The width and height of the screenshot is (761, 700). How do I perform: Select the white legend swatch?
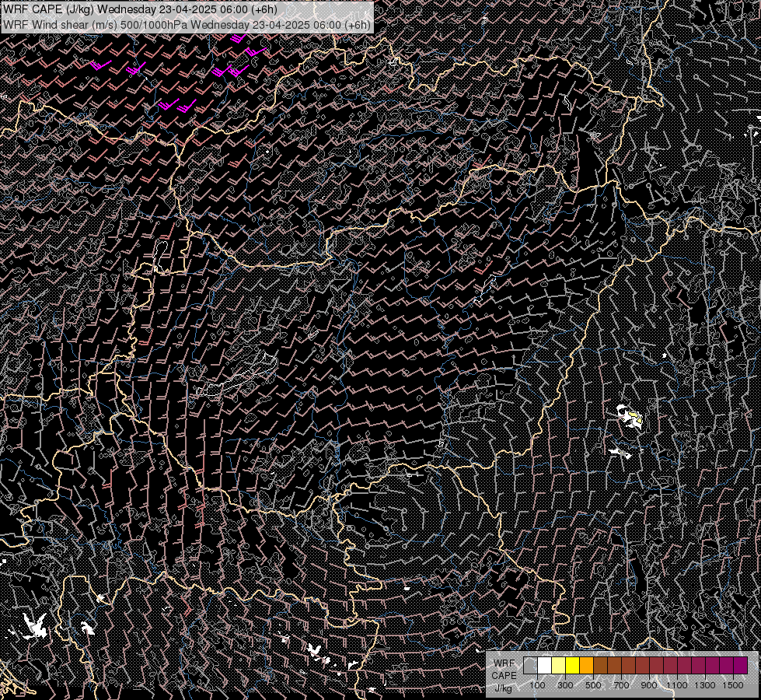pos(545,665)
